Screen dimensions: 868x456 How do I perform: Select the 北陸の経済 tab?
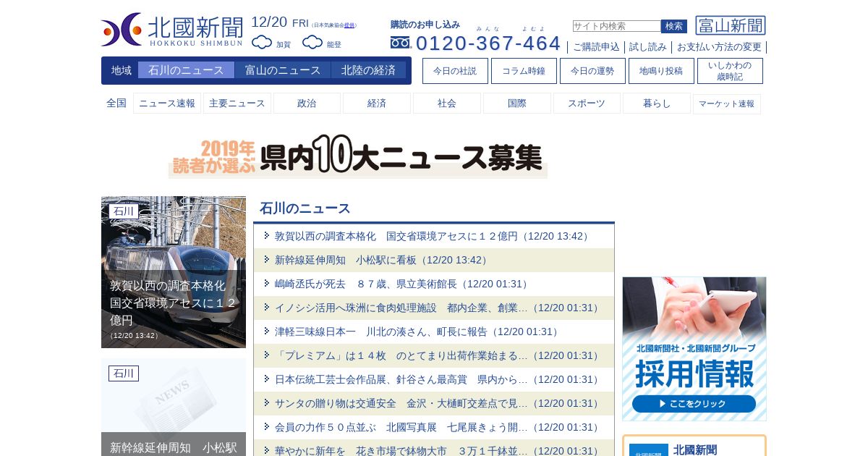tap(368, 70)
